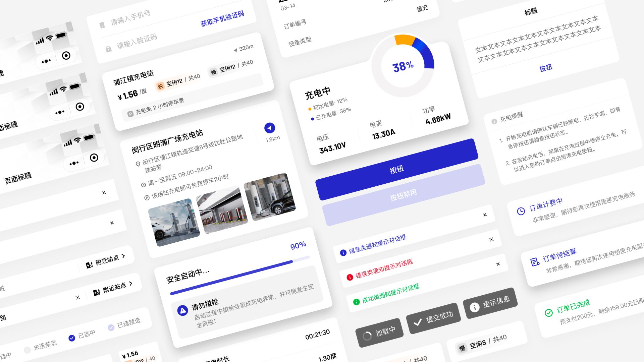The height and width of the screenshot is (362, 644).
Task: Open the station photo showing a black car
Action: (270, 197)
